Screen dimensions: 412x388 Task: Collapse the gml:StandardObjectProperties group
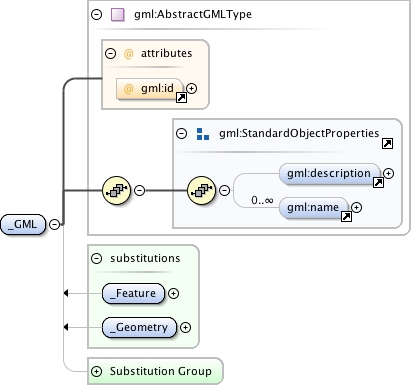(181, 134)
